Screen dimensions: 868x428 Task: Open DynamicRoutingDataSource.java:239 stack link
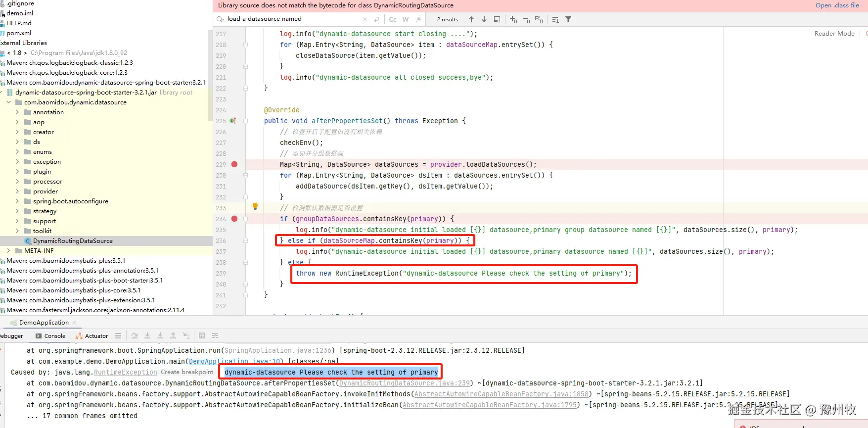[x=405, y=383]
